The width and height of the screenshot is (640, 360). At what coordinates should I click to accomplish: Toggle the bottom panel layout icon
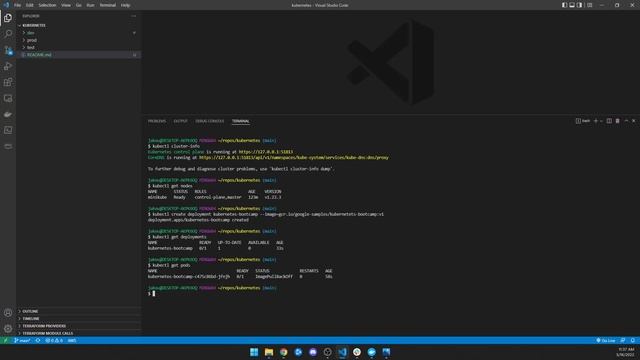(x=572, y=5)
